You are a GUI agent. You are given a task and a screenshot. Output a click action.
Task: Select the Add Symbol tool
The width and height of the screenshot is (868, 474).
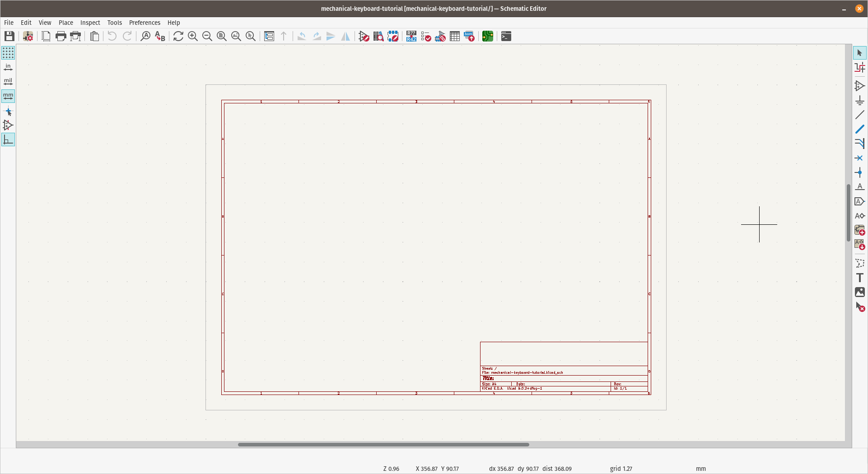[x=860, y=86]
